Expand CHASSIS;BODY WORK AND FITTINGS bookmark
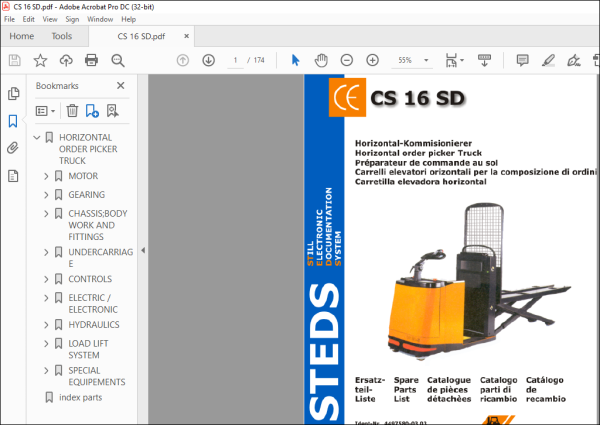 pos(46,213)
